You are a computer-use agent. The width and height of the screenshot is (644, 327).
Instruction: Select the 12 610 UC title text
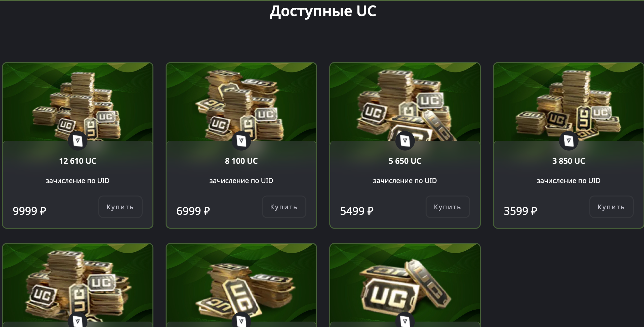(78, 161)
